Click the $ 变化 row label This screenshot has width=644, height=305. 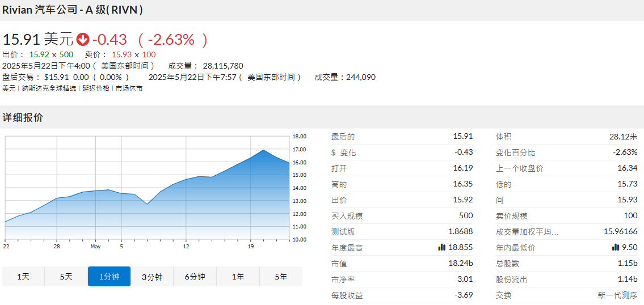click(x=343, y=152)
